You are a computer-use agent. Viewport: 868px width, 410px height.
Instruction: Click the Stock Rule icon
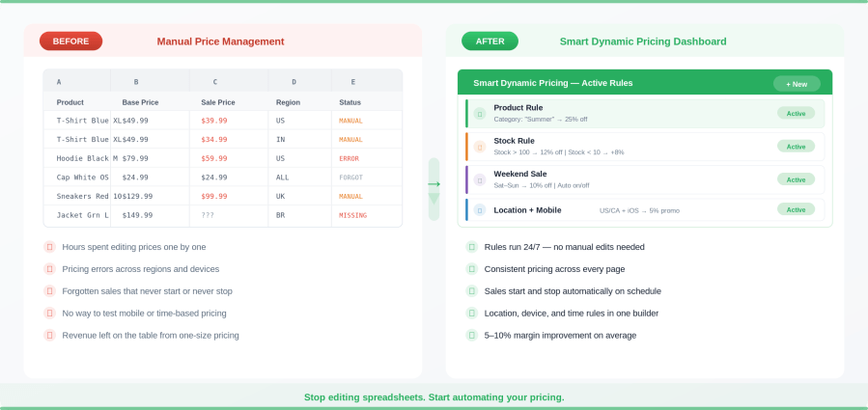(480, 147)
